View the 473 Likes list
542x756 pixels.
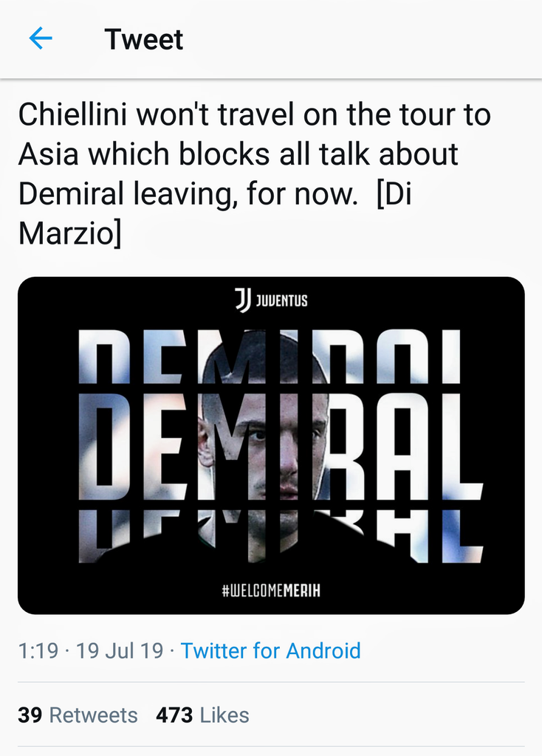[202, 715]
